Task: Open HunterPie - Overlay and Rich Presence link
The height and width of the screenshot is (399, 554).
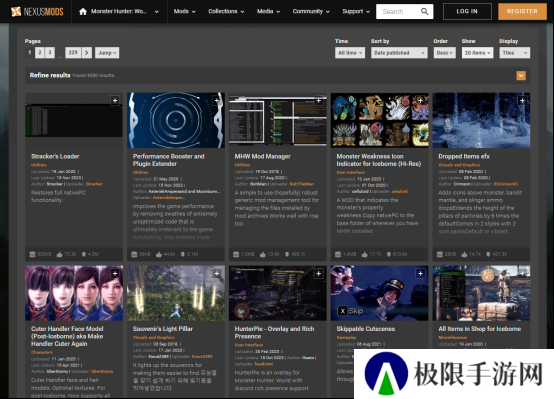Action: click(274, 333)
